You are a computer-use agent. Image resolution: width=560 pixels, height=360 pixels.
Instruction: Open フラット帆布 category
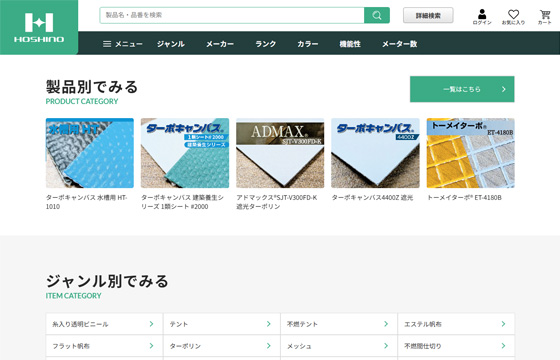[104, 346]
